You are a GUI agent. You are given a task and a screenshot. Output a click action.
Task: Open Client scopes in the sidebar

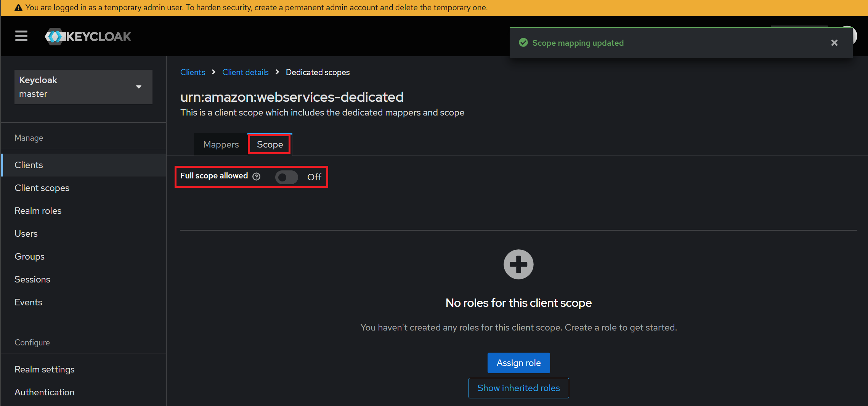click(83, 188)
